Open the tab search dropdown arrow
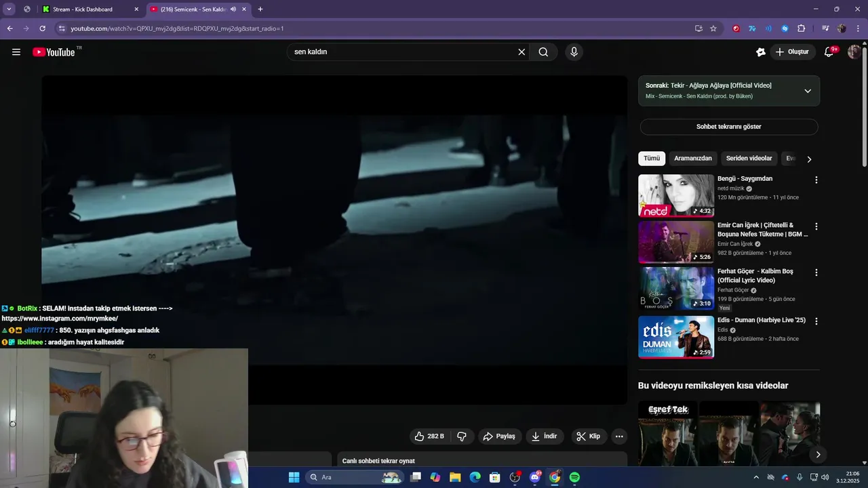Viewport: 868px width, 488px height. point(9,9)
